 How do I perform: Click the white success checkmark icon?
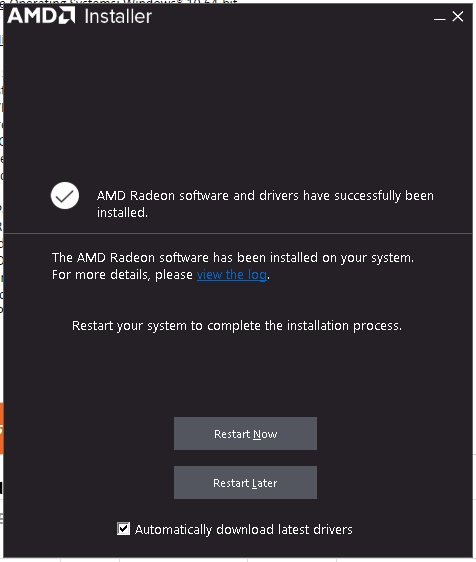[65, 196]
